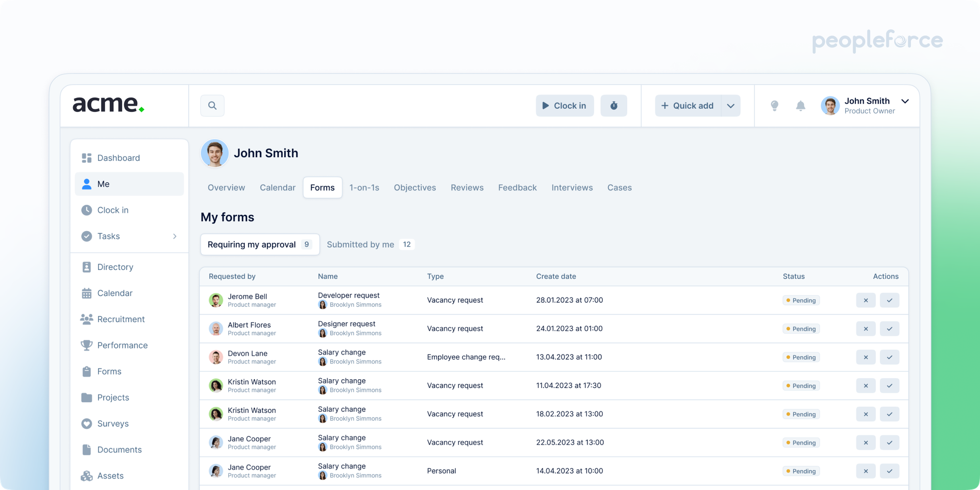Image resolution: width=980 pixels, height=490 pixels.
Task: Switch to the profile Calendar tab
Action: [278, 188]
